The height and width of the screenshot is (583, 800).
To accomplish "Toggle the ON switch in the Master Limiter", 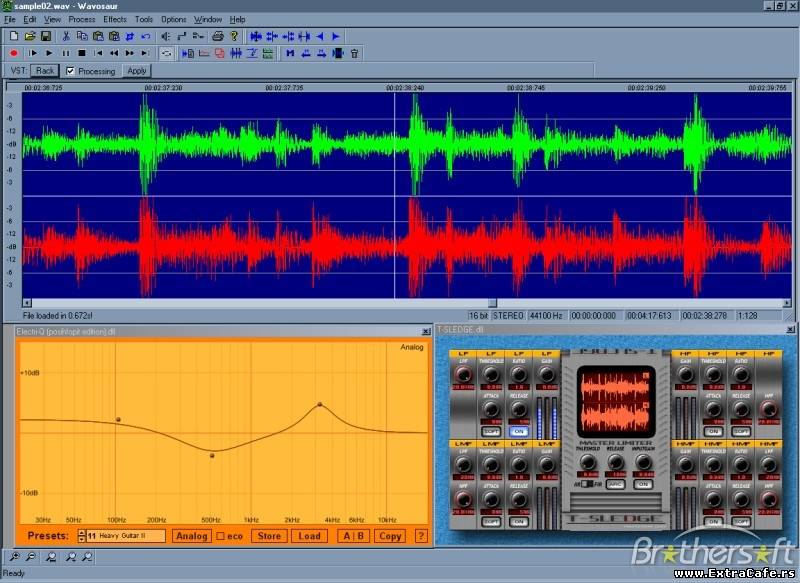I will tap(643, 484).
